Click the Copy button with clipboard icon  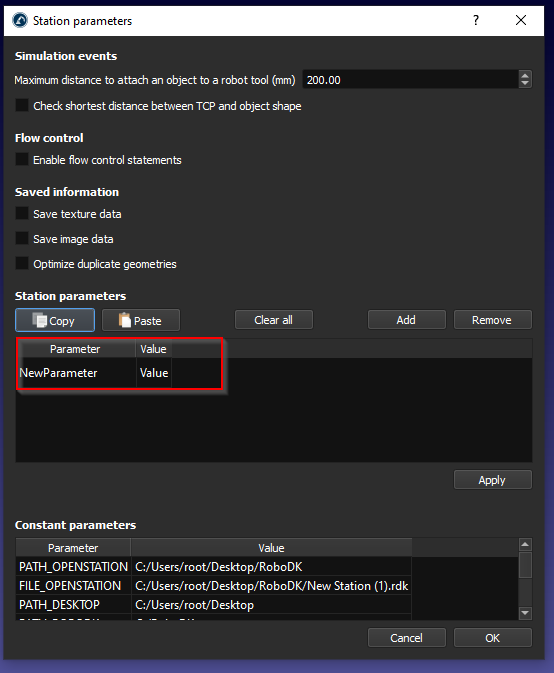55,320
